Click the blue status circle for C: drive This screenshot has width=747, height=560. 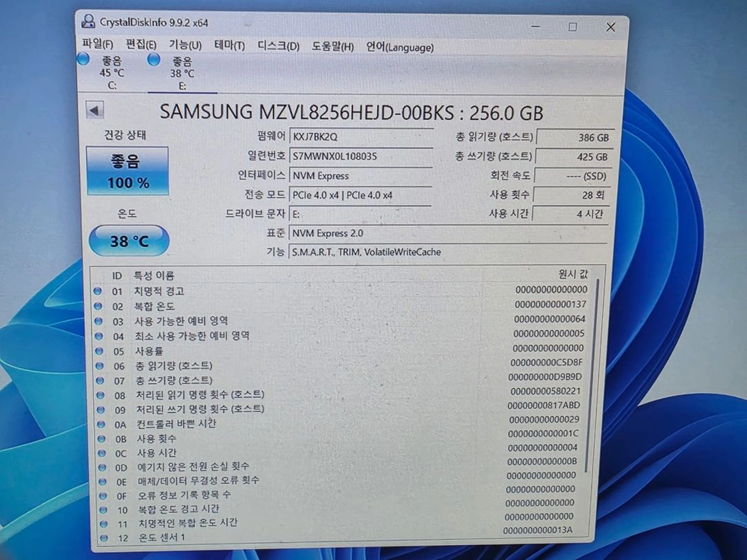(84, 60)
